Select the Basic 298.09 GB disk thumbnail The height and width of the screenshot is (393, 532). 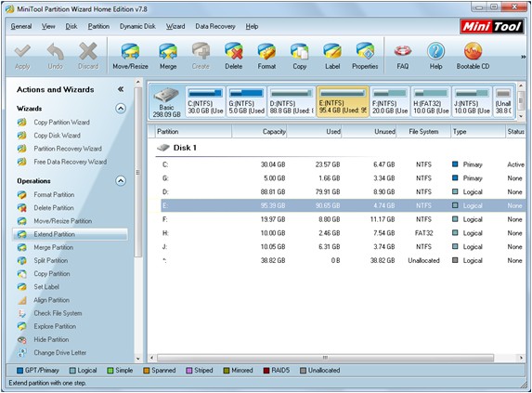tap(166, 102)
